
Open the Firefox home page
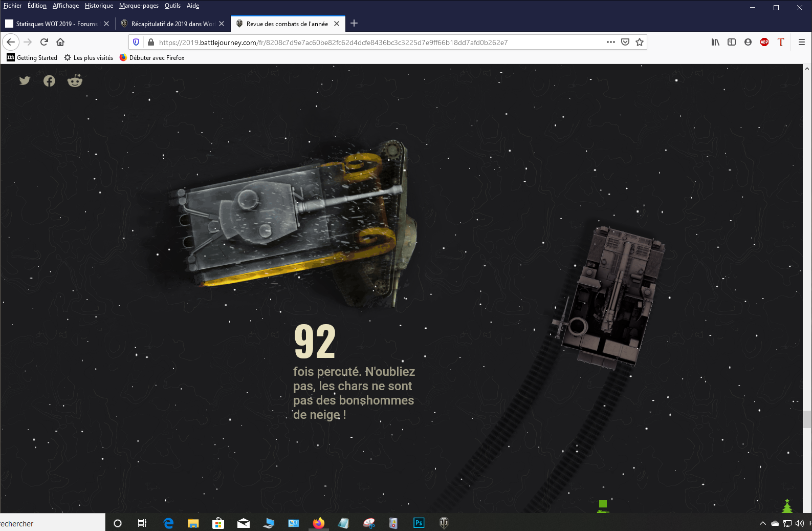pos(60,42)
